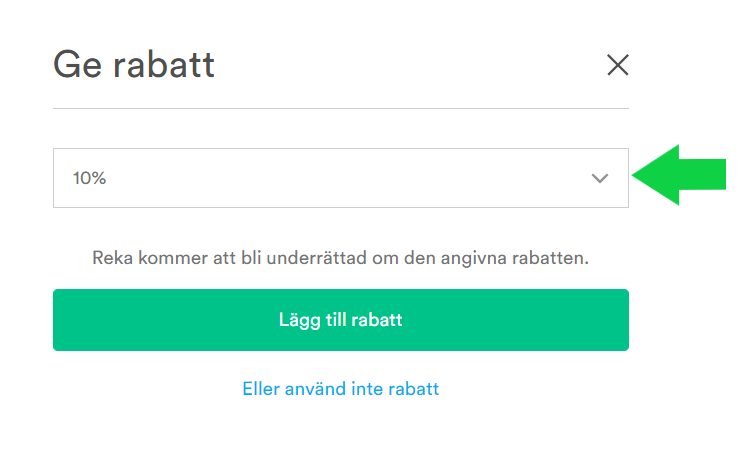Show discount percentage options list
The width and height of the screenshot is (744, 460).
click(341, 178)
